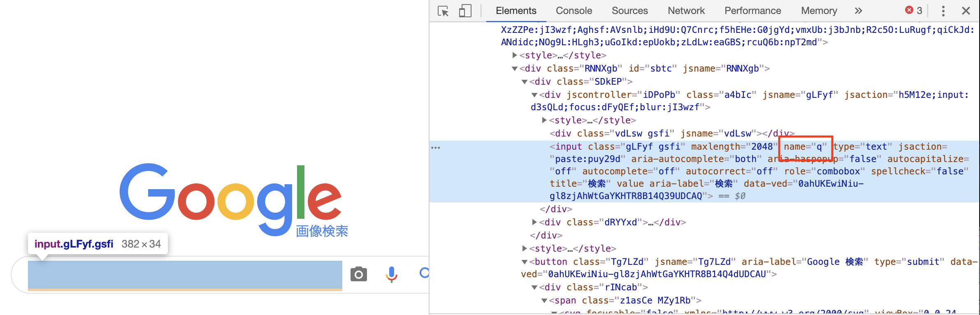Open the error count indicator showing 3
The width and height of the screenshot is (980, 315).
pyautogui.click(x=914, y=10)
